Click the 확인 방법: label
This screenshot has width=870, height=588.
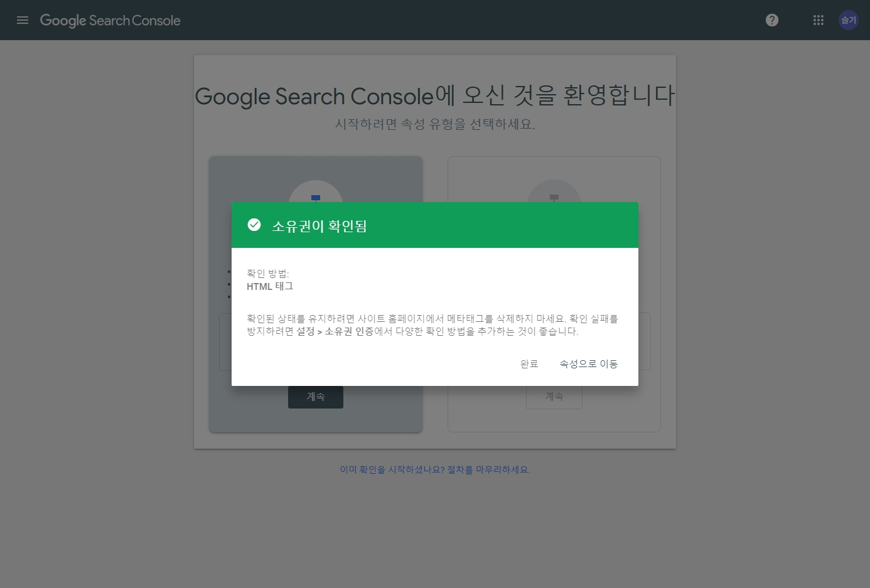268,274
